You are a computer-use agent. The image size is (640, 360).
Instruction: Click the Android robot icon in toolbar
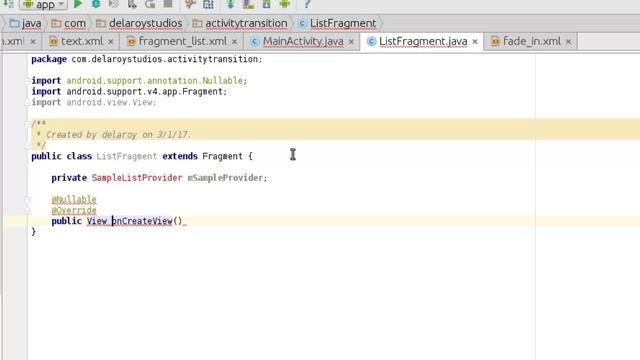tap(284, 4)
